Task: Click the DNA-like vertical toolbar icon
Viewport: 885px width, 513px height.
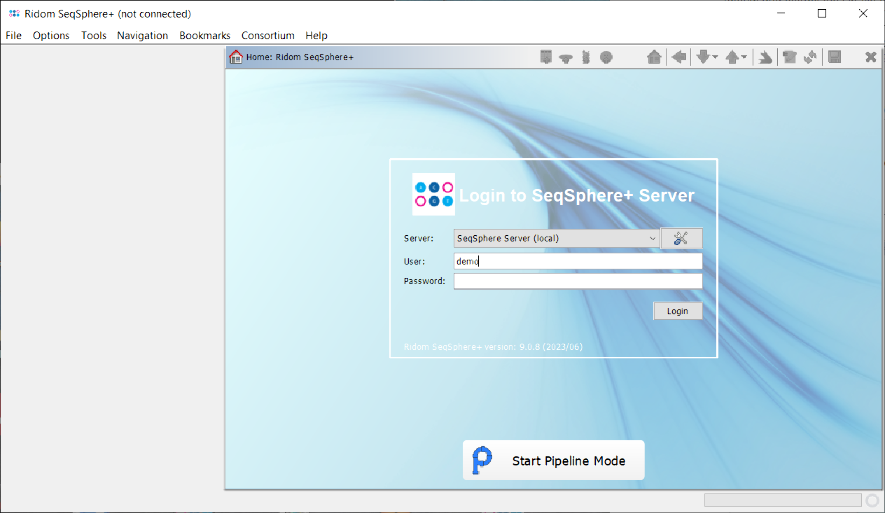Action: click(586, 57)
